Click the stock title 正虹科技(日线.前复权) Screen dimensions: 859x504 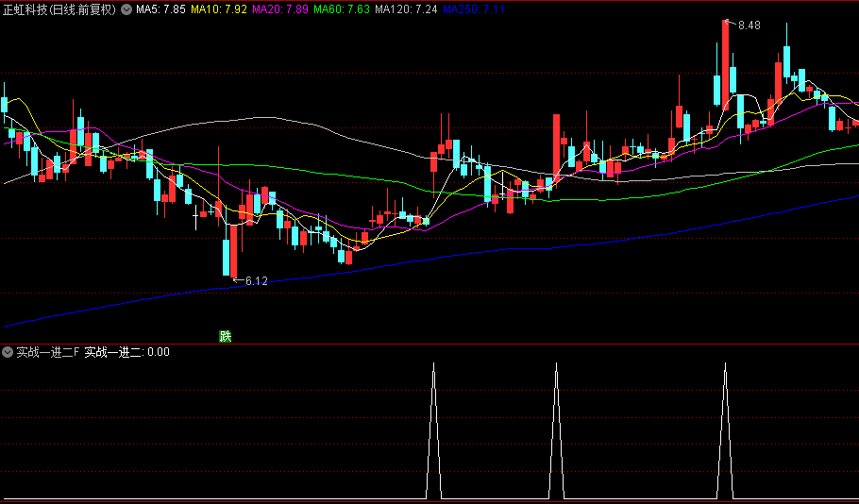click(x=60, y=9)
